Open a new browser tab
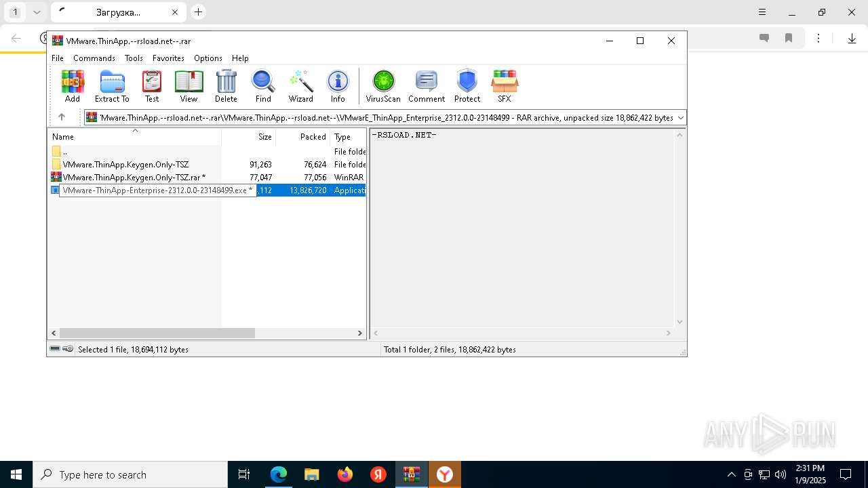The image size is (868, 488). (198, 12)
